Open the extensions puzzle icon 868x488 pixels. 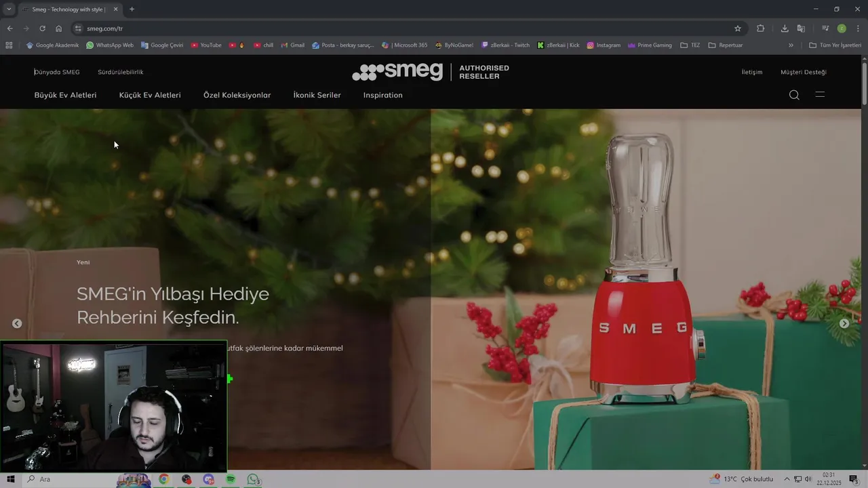[x=760, y=28]
